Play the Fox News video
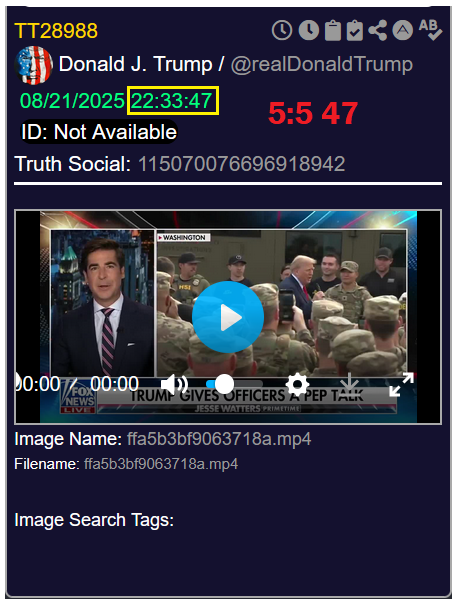 pos(228,317)
